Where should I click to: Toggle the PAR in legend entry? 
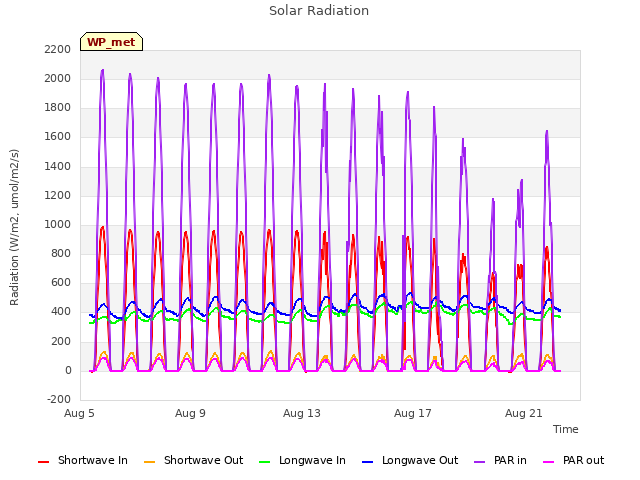click(500, 460)
